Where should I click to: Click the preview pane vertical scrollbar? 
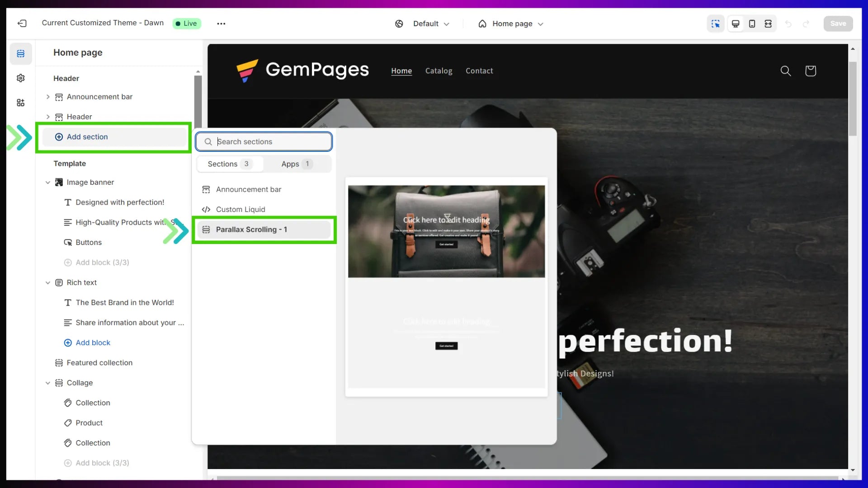pos(853,99)
